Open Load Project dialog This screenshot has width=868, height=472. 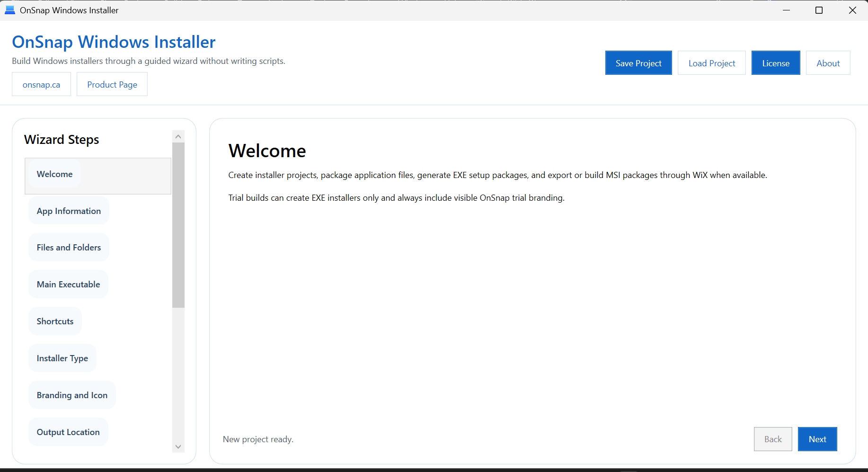[x=712, y=63]
